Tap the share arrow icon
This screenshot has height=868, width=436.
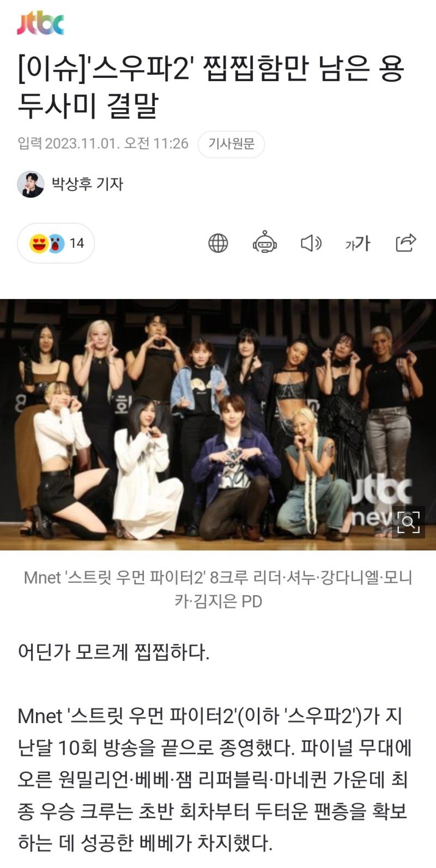tap(406, 243)
